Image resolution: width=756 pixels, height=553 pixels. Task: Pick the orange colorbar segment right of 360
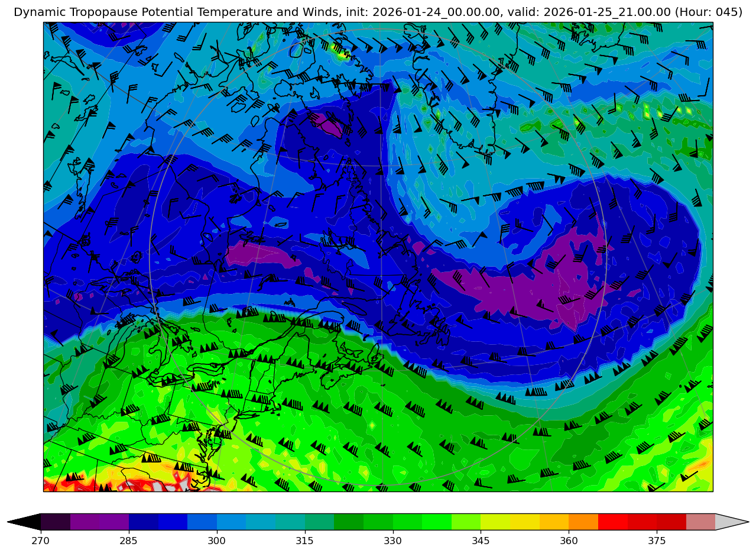coord(583,522)
